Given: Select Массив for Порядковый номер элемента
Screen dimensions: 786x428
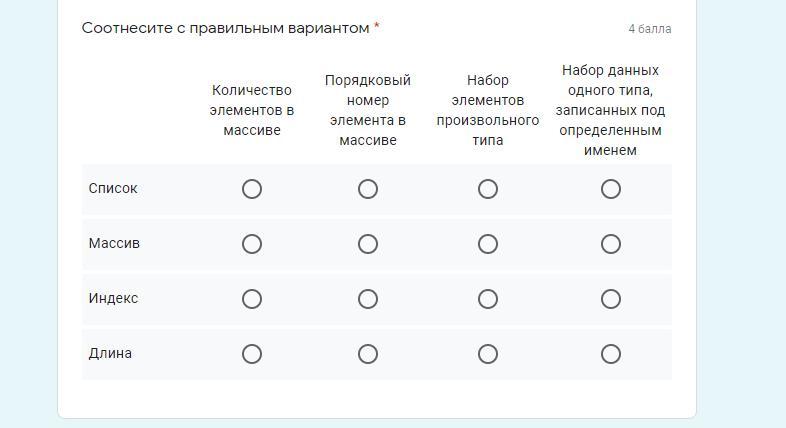Looking at the screenshot, I should [x=368, y=244].
